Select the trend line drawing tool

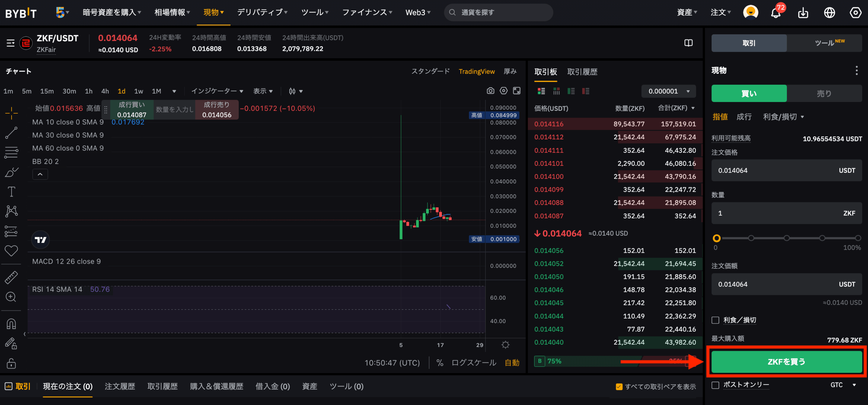[x=11, y=133]
